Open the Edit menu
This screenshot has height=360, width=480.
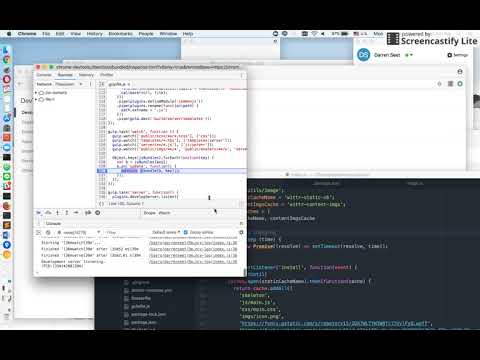tap(60, 34)
